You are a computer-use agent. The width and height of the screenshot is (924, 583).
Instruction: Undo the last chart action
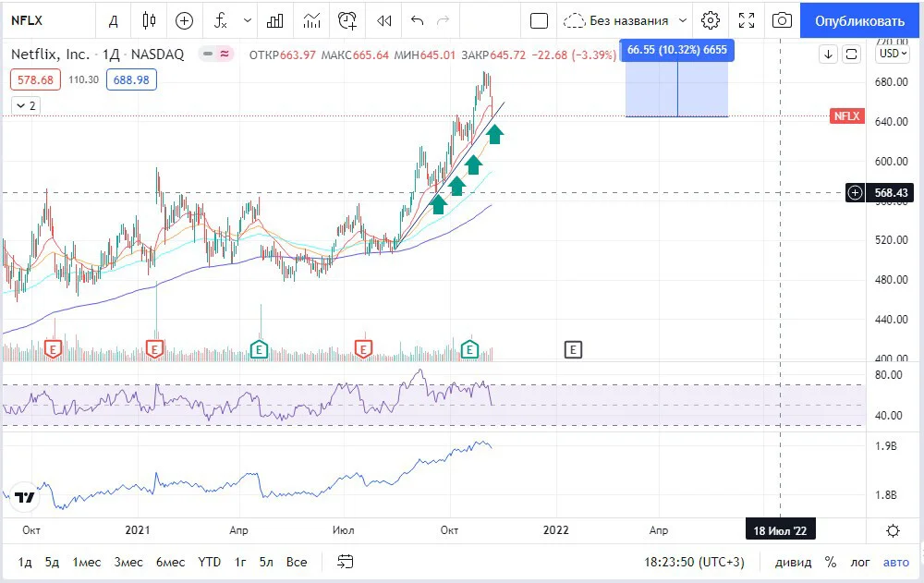pyautogui.click(x=418, y=21)
